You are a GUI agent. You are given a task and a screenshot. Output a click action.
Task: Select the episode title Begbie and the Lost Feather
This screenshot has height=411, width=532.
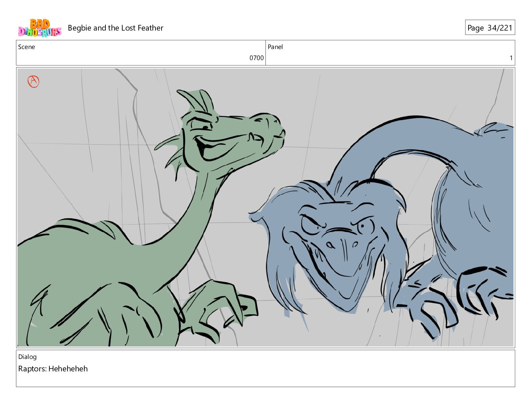click(116, 28)
